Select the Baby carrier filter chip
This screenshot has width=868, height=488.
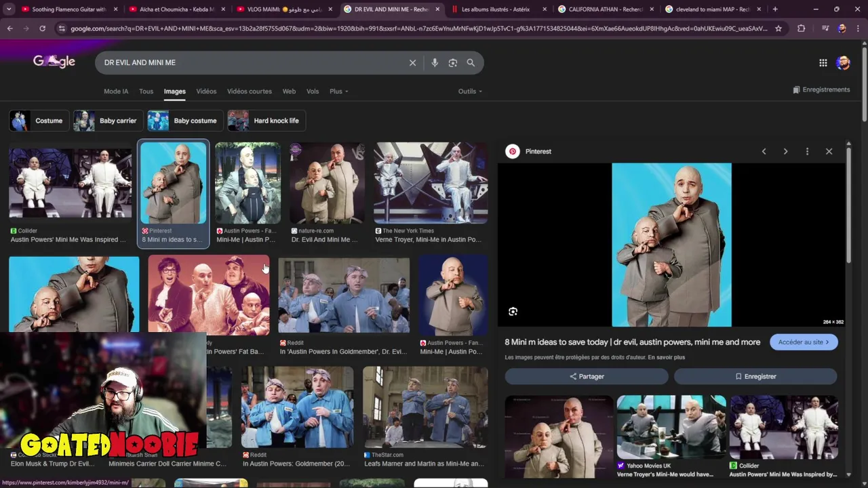[x=108, y=121]
